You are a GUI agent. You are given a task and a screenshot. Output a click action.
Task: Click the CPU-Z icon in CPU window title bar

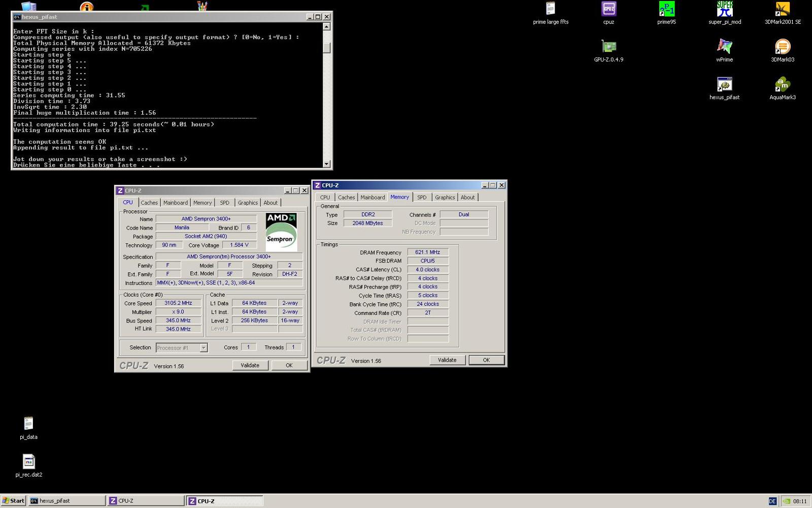pyautogui.click(x=120, y=190)
